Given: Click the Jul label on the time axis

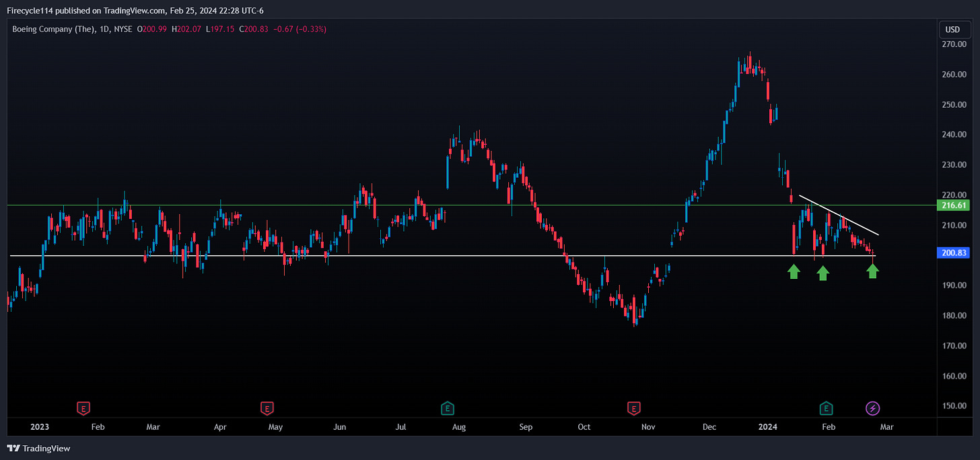Looking at the screenshot, I should (400, 427).
